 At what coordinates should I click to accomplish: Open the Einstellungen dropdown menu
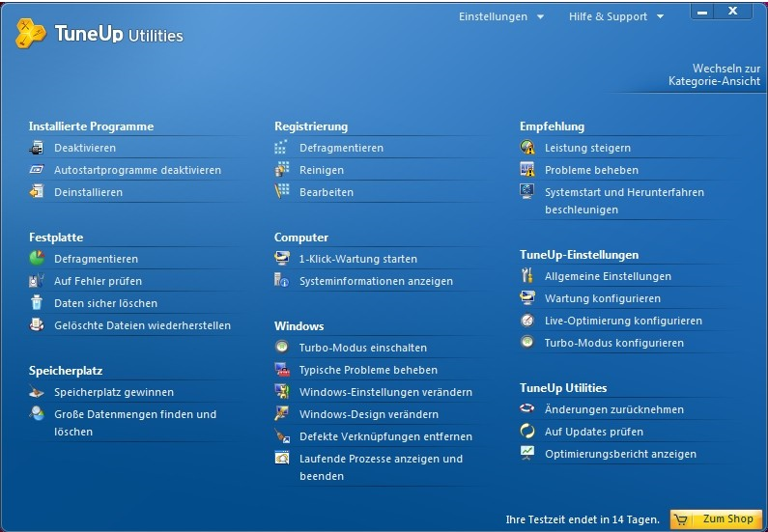(500, 16)
